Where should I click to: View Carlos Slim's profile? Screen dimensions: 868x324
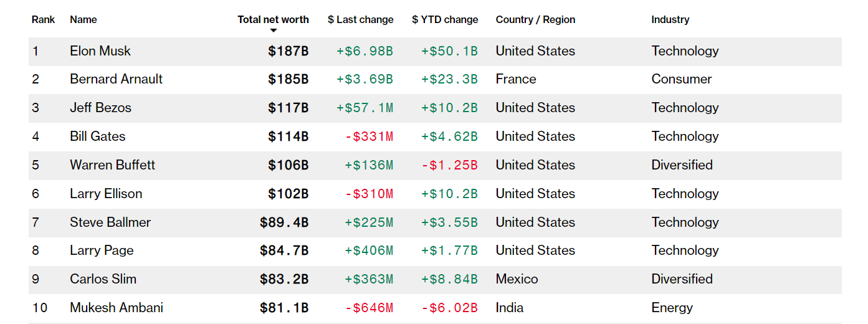pos(103,279)
